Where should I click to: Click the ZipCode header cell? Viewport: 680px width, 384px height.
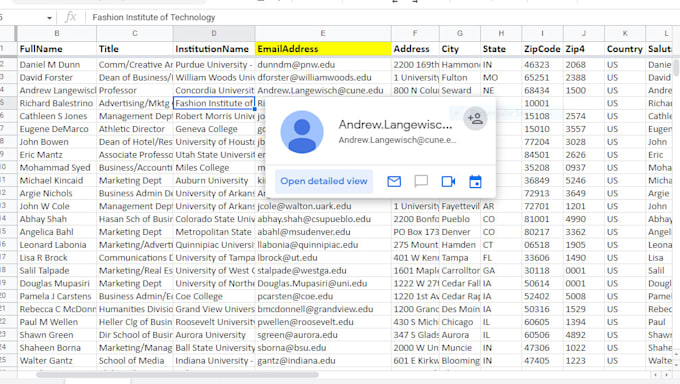(543, 49)
